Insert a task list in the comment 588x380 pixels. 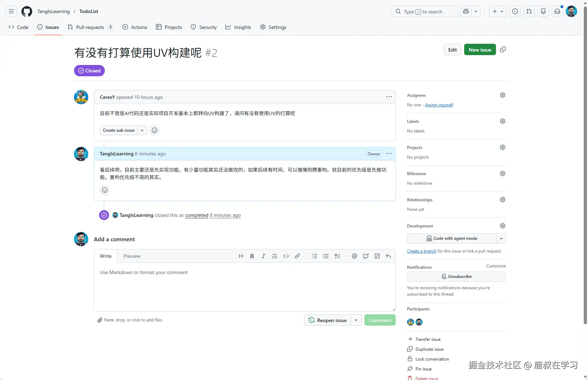338,256
